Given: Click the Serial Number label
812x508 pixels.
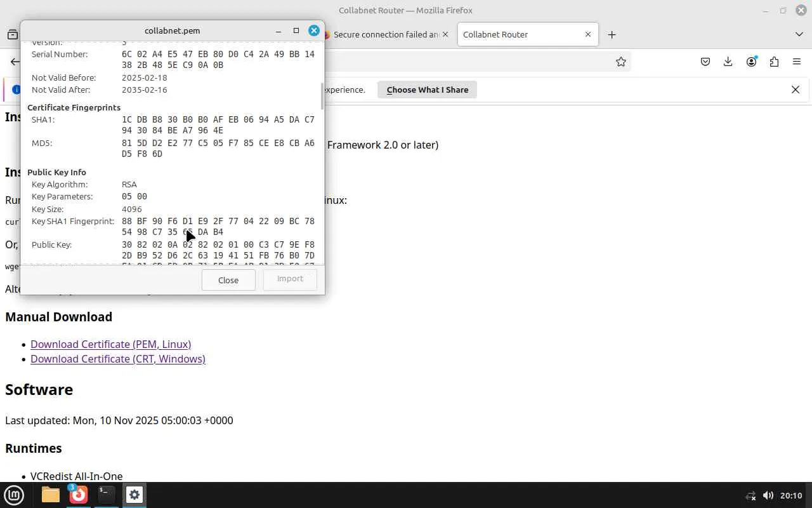Looking at the screenshot, I should (60, 54).
